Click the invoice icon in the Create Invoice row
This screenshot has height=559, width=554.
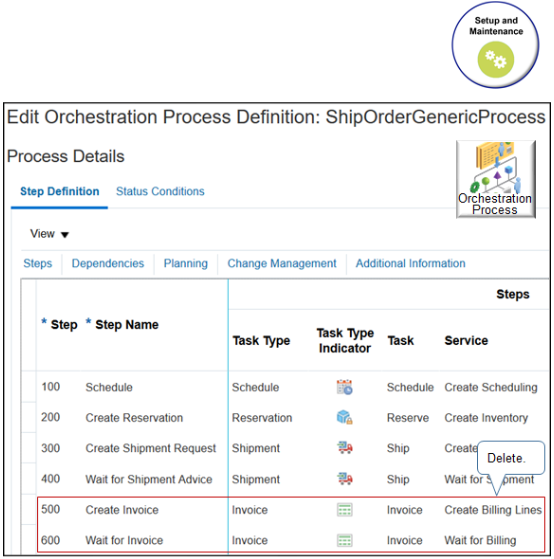344,510
